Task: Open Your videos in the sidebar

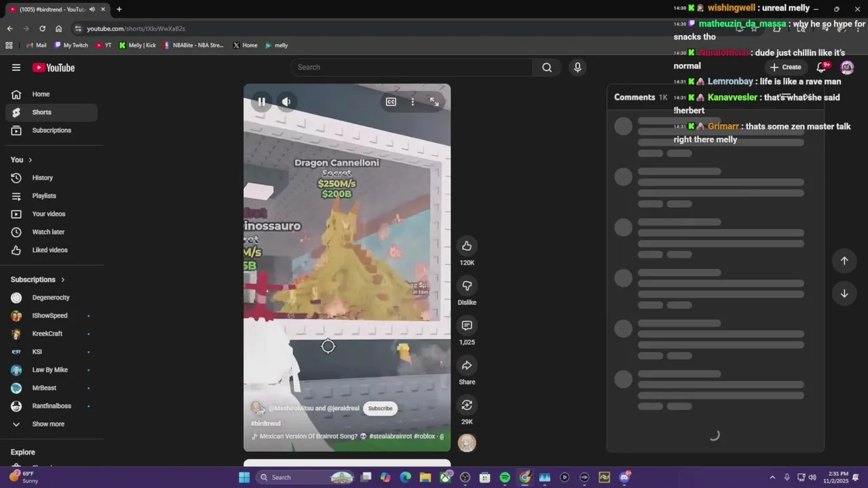Action: pyautogui.click(x=52, y=214)
